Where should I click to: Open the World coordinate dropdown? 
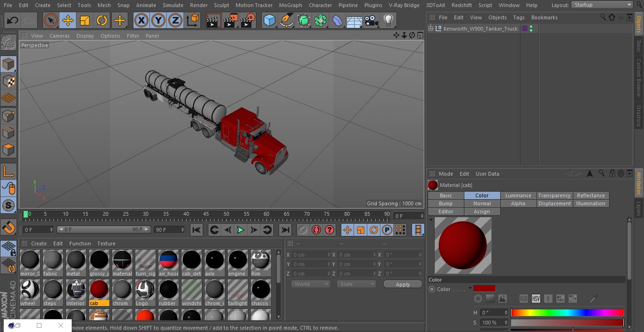[311, 284]
